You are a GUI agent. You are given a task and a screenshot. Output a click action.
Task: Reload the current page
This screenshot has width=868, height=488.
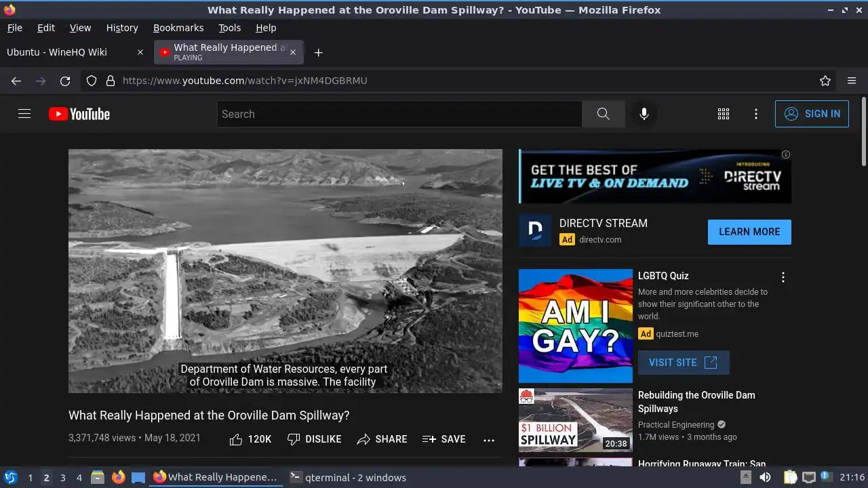65,81
